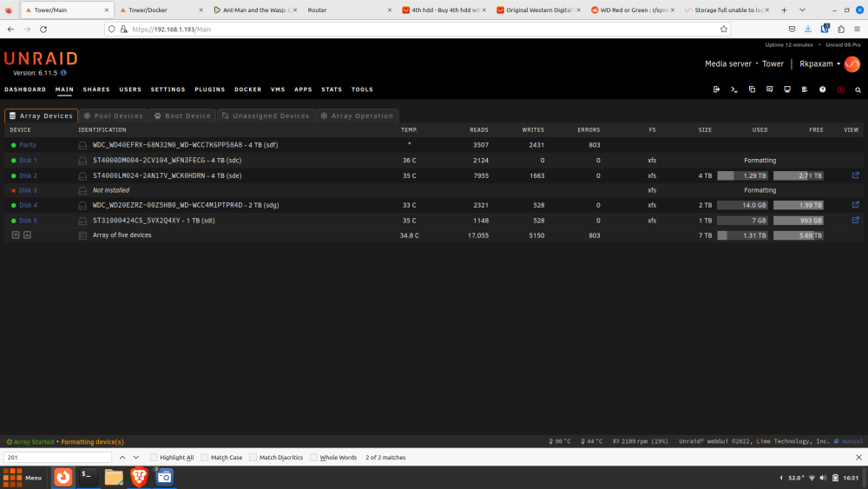Click the array total used bar 1.31 TB

[742, 235]
